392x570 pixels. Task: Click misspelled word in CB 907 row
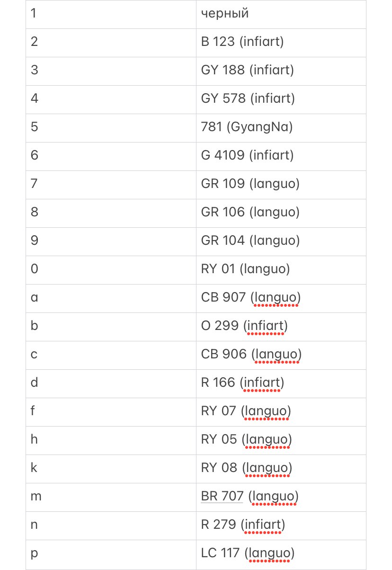276,298
